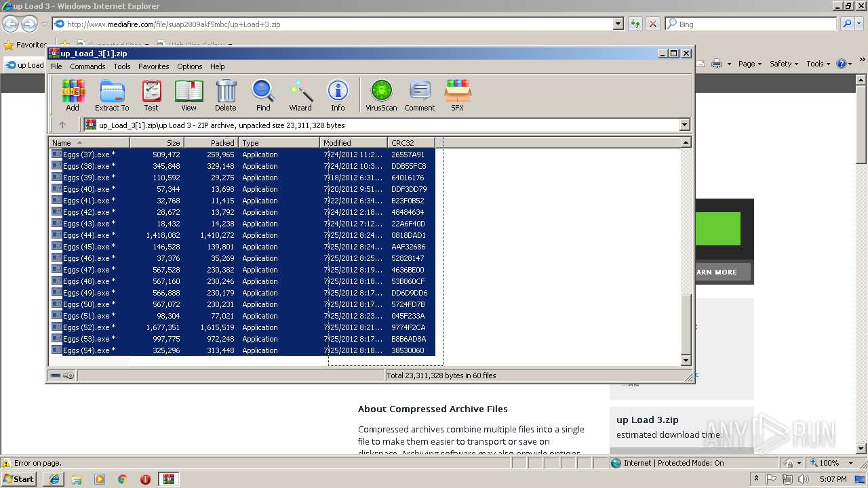This screenshot has width=868, height=488.
Task: Select the Eggs (54).exe file row
Action: point(243,350)
